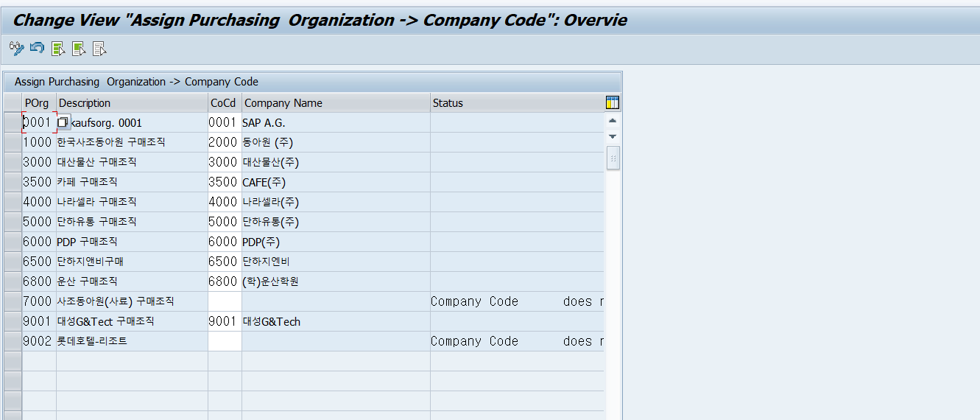
Task: Click description '카페 구매조직'
Action: point(87,182)
